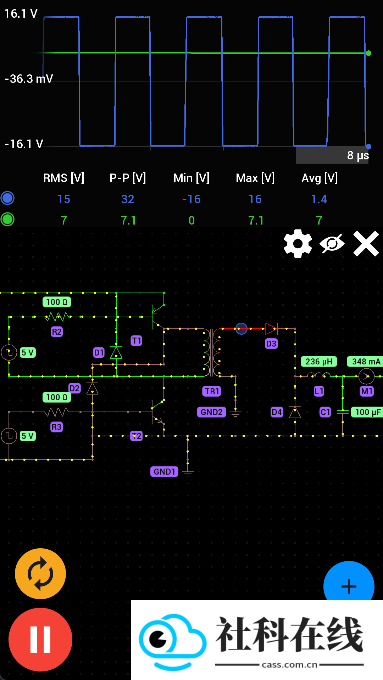The image size is (383, 680).
Task: Click the 100 µF value label
Action: click(x=367, y=412)
